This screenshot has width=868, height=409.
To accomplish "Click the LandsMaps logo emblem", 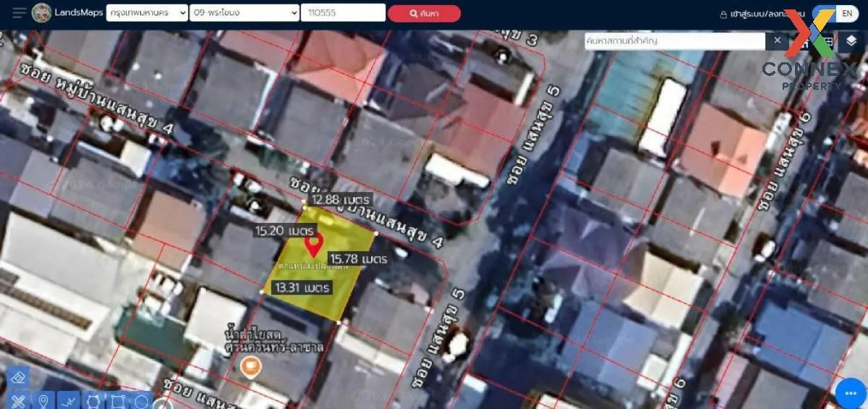I will point(42,13).
